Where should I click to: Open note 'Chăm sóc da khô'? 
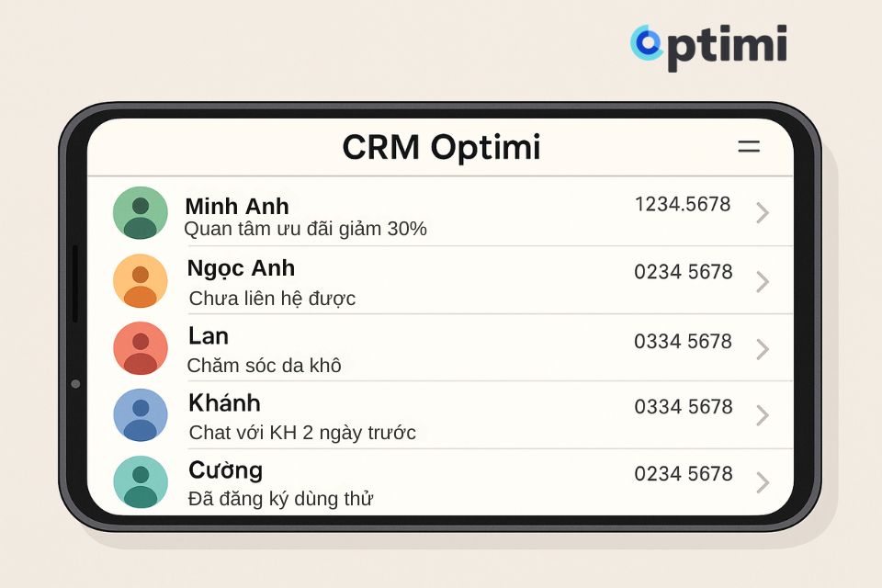tap(264, 365)
